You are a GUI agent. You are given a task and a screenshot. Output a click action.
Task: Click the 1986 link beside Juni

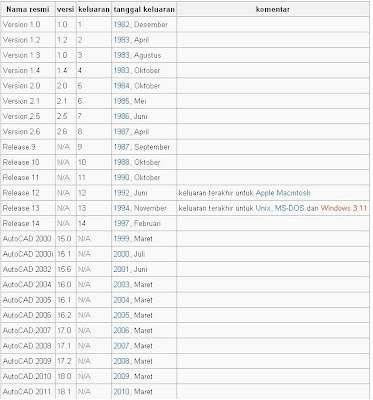121,117
